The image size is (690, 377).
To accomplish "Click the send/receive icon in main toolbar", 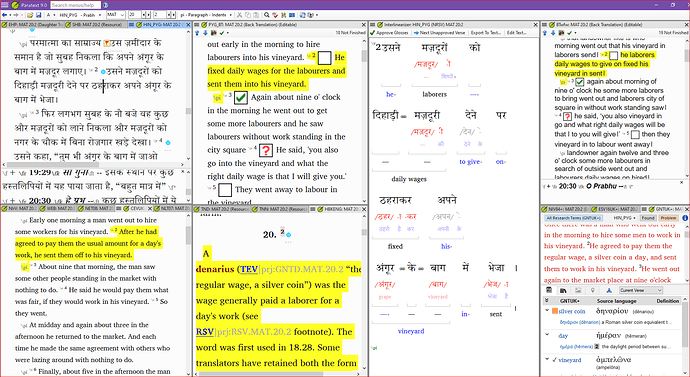I will point(302,15).
